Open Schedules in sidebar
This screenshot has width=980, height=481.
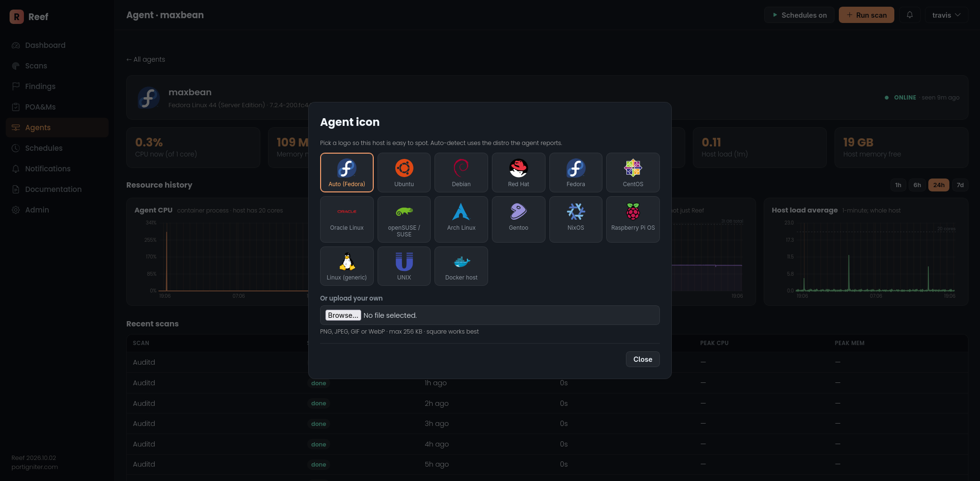point(57,148)
